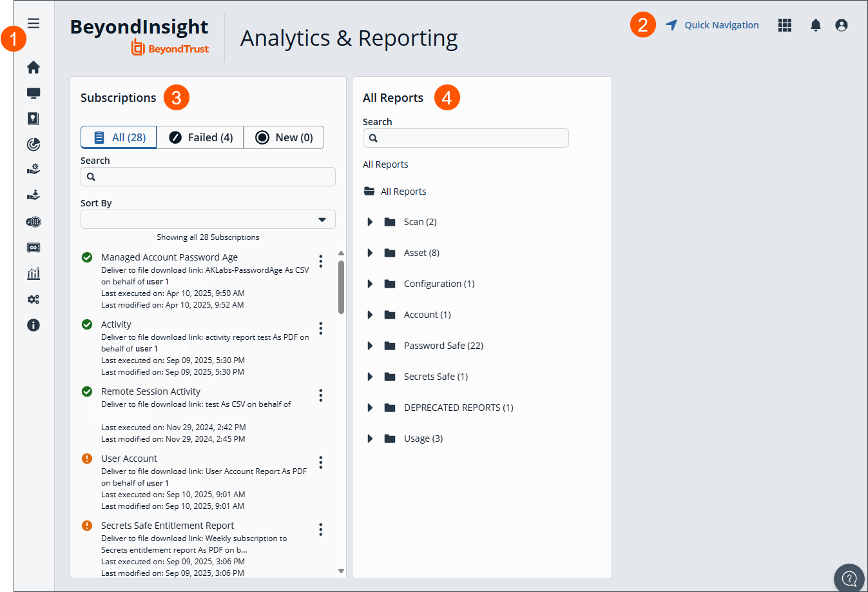
Task: Open options menu for User Account subscription
Action: click(321, 462)
